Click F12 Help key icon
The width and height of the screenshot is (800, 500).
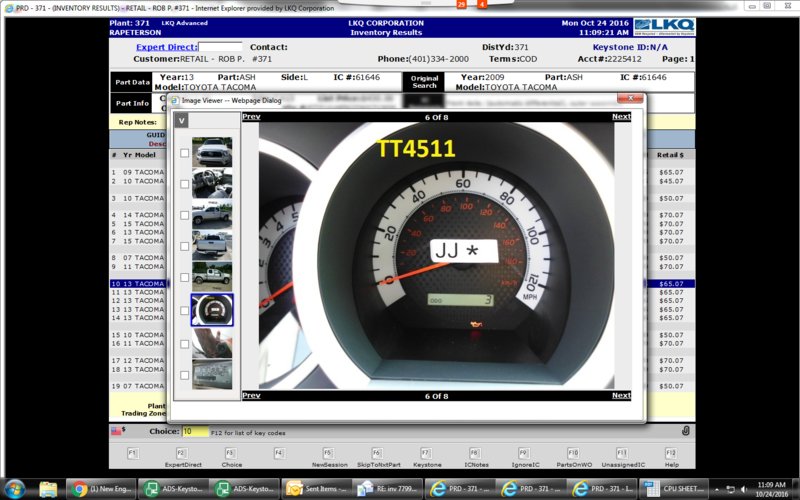671,453
